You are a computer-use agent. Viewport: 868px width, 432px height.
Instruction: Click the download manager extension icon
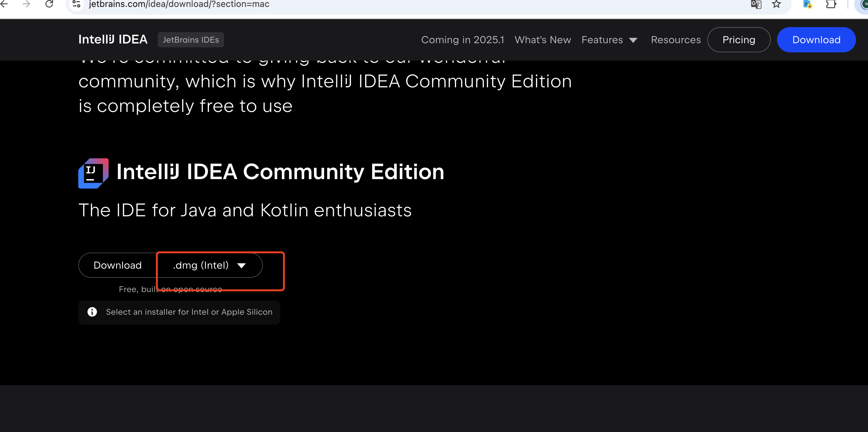pyautogui.click(x=808, y=4)
